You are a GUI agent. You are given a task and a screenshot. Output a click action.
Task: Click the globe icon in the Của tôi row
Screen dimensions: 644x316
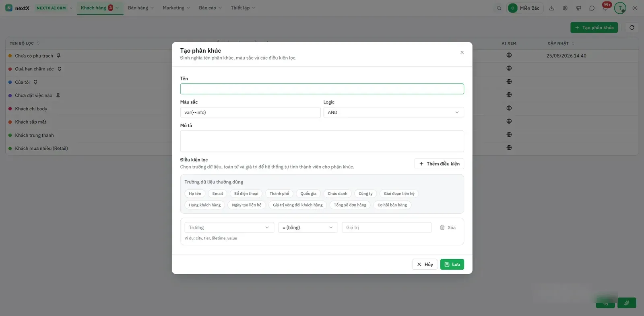(x=509, y=82)
